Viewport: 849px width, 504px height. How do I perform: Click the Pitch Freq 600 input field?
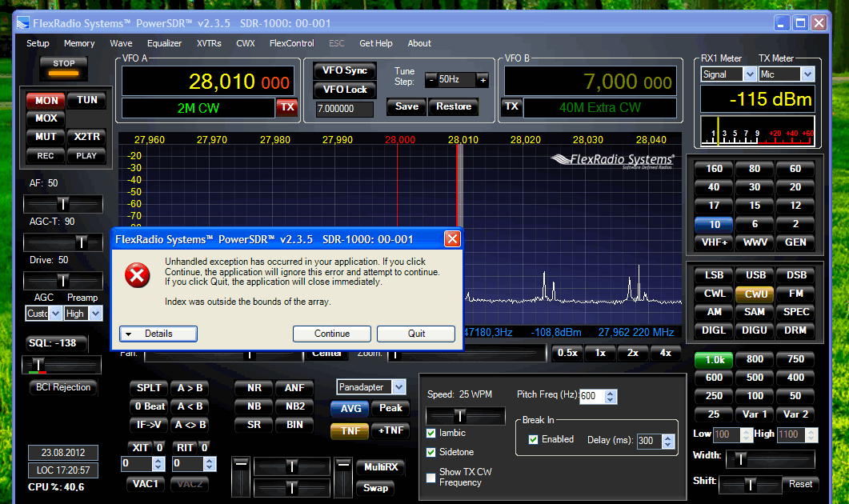point(592,396)
